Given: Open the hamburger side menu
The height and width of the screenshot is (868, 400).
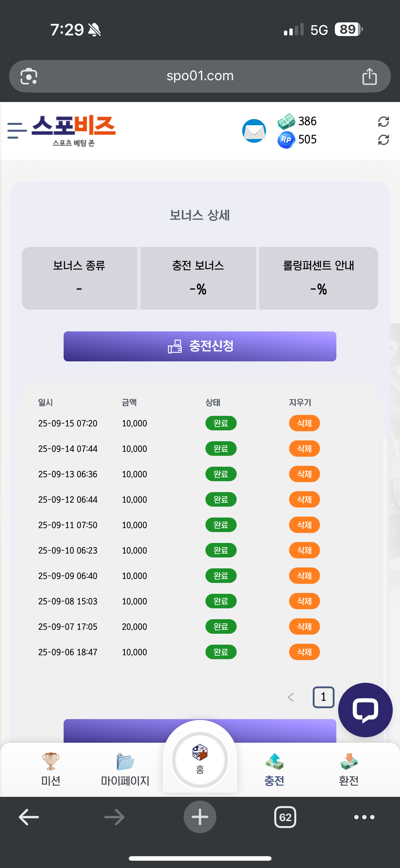Looking at the screenshot, I should (17, 131).
